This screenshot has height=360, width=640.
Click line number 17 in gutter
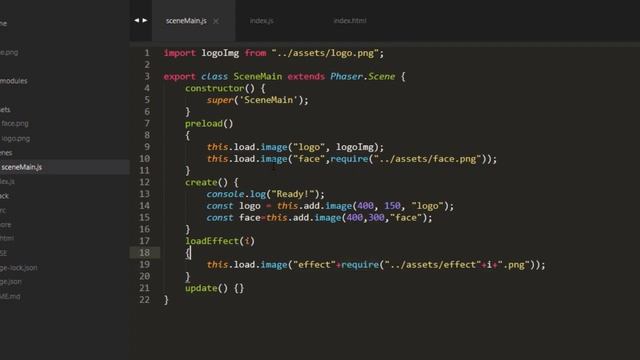point(144,241)
